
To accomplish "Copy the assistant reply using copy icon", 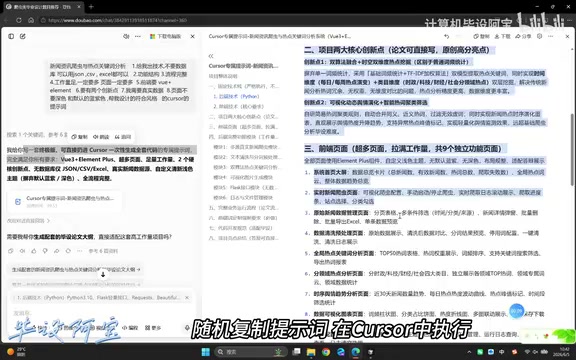I will coord(11,251).
